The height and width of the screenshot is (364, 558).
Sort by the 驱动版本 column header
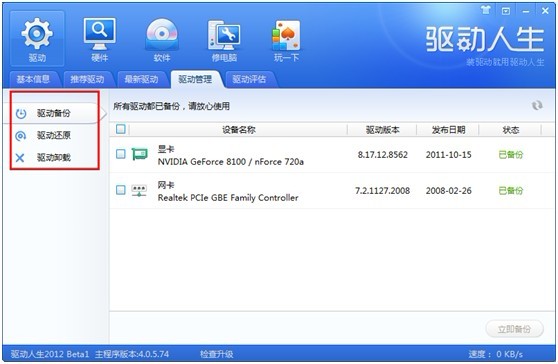[x=383, y=130]
